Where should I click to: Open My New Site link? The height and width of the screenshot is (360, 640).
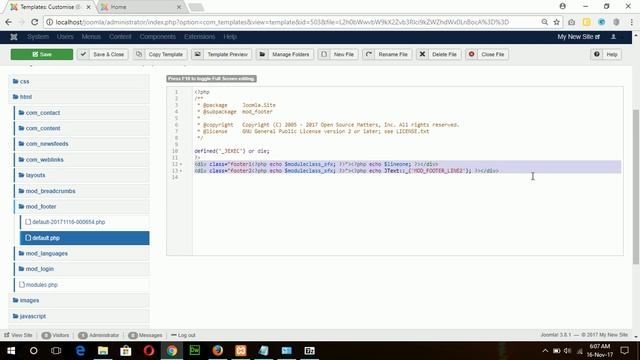[578, 37]
